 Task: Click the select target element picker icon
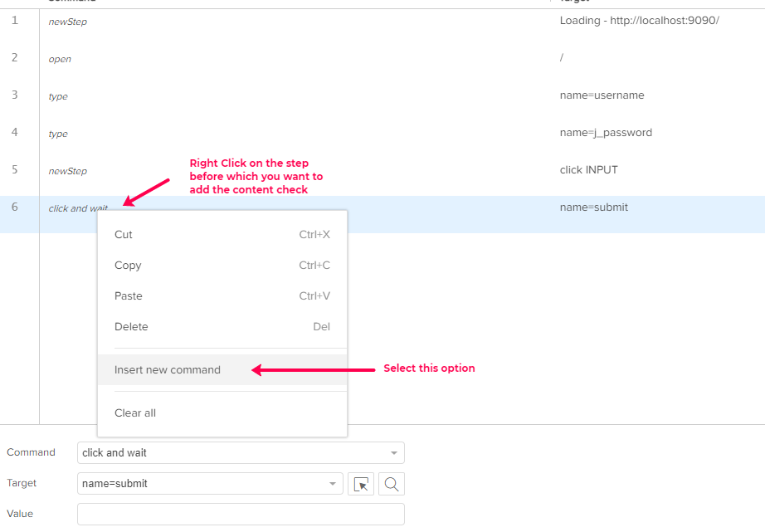coord(361,484)
